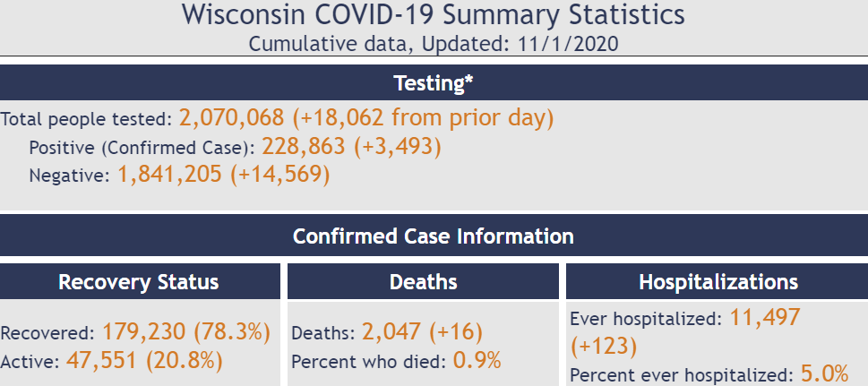Viewport: 868px width, 386px height.
Task: Click the negative test count 1,841,205
Action: [171, 175]
